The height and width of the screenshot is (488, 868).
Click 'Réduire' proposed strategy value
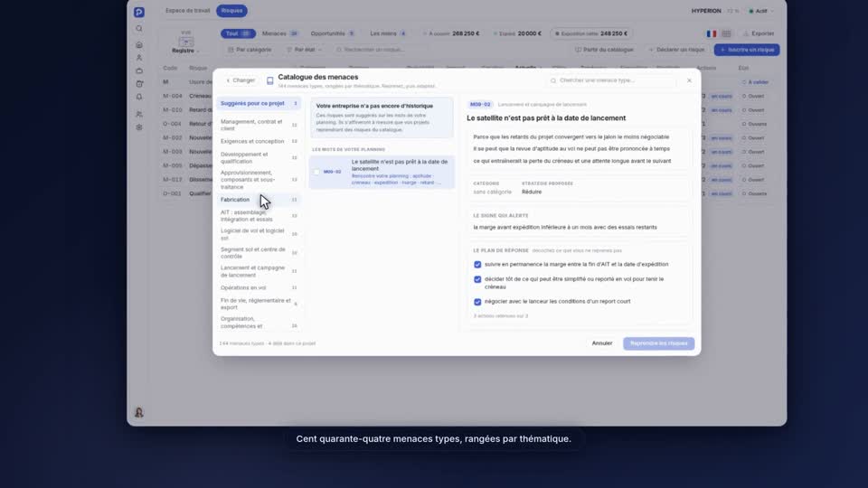click(532, 192)
